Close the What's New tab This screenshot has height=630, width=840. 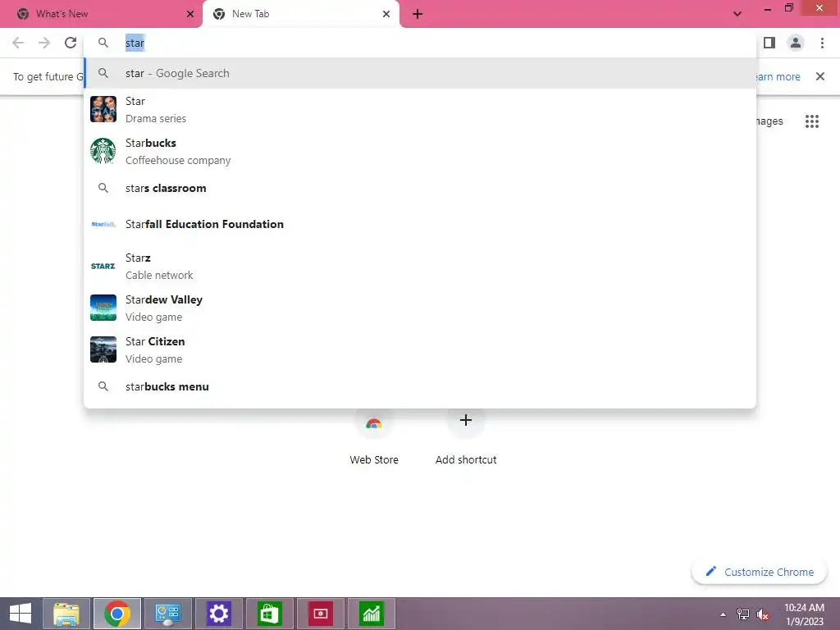point(190,14)
